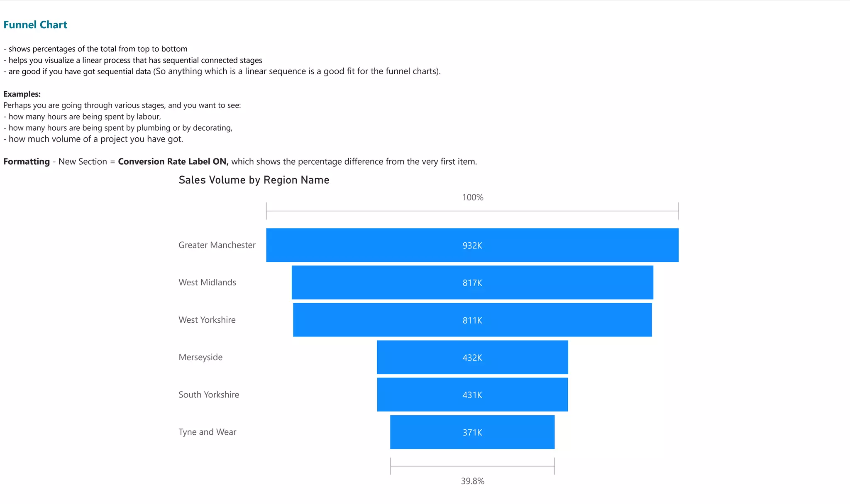The width and height of the screenshot is (850, 504).
Task: Click the 39.8% conversion rate label
Action: click(472, 481)
